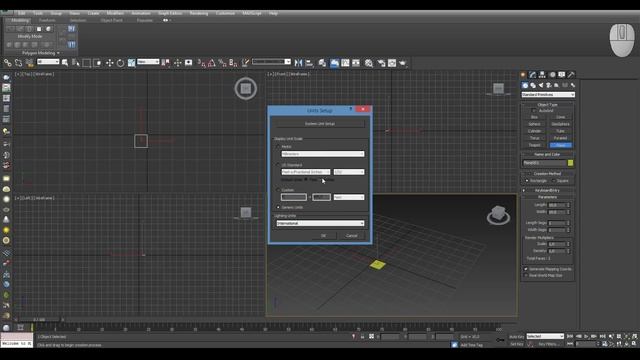
Task: Click the ViewCube in the perspective viewport
Action: tap(498, 214)
